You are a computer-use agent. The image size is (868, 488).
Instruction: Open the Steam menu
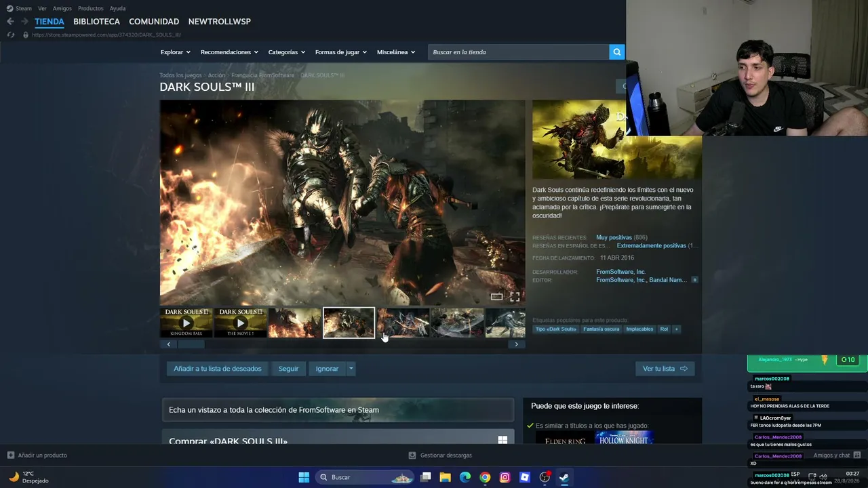coord(19,8)
